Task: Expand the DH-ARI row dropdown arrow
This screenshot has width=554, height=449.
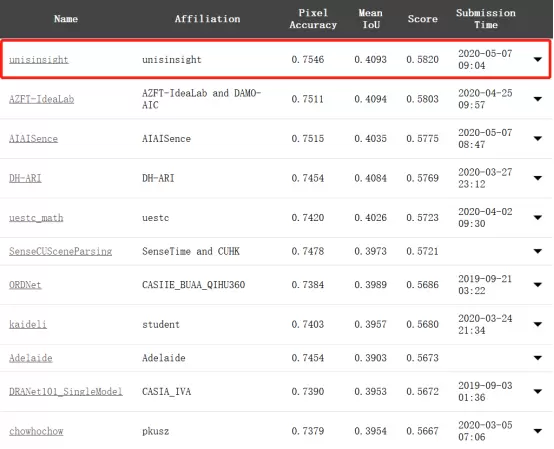Action: tap(537, 178)
